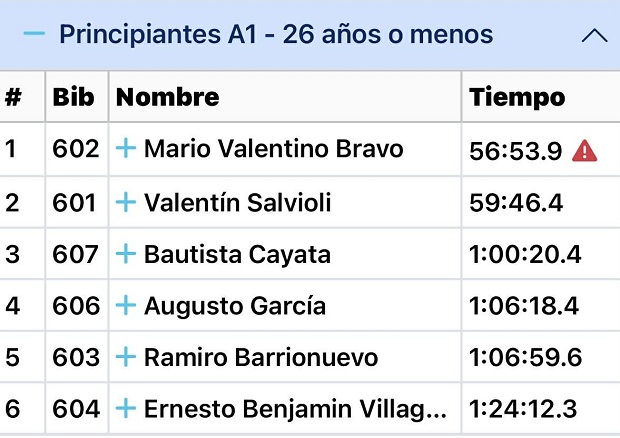Expand plus icon beside Ernesto Benjamin Villag...
This screenshot has width=620, height=438.
click(125, 409)
